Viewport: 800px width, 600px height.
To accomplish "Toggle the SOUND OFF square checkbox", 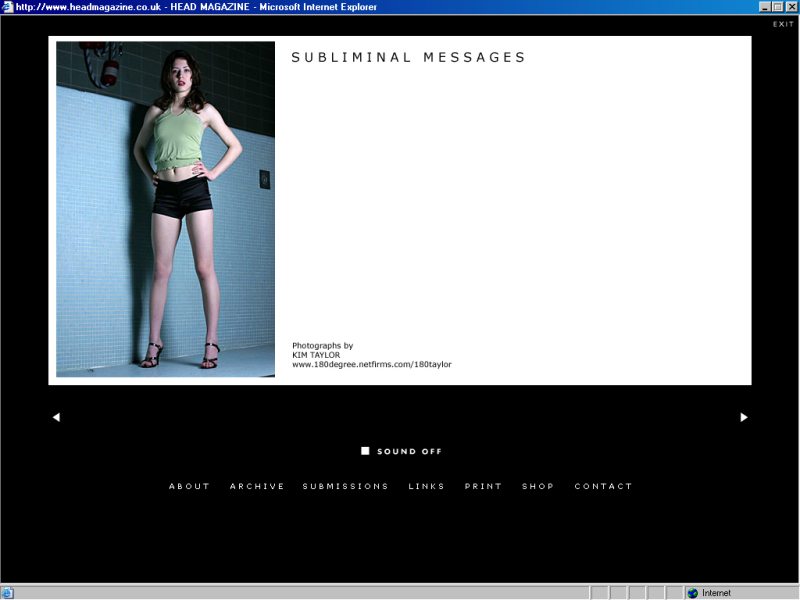I will [x=365, y=451].
